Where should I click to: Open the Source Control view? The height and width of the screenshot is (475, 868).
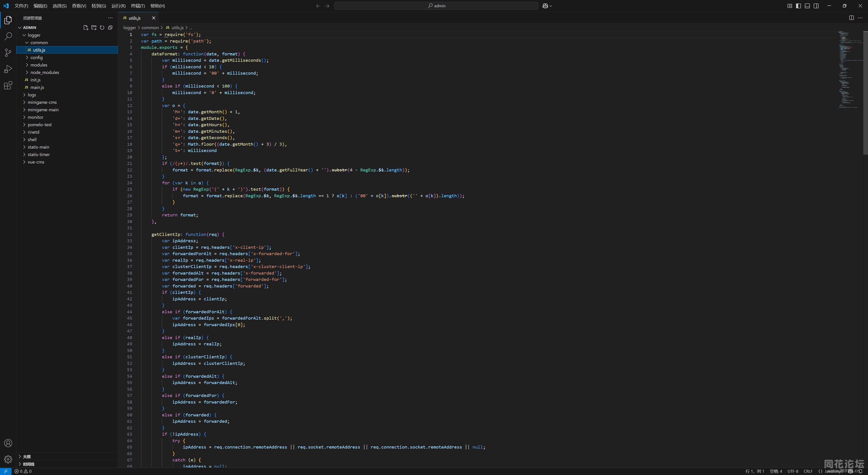click(8, 53)
